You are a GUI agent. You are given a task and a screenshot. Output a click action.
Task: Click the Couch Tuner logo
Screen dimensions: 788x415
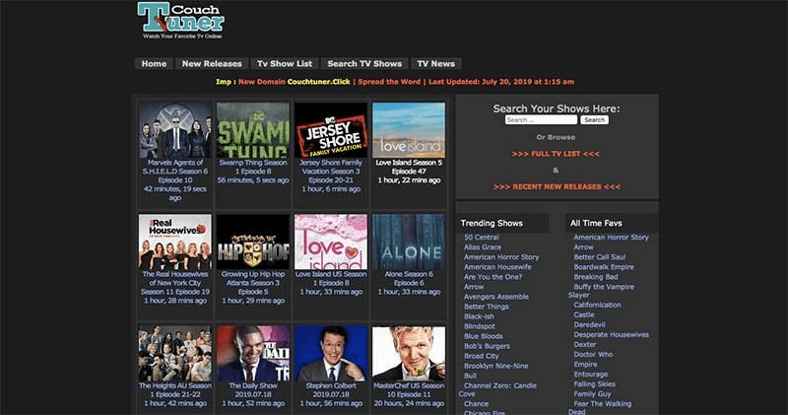coord(181,21)
